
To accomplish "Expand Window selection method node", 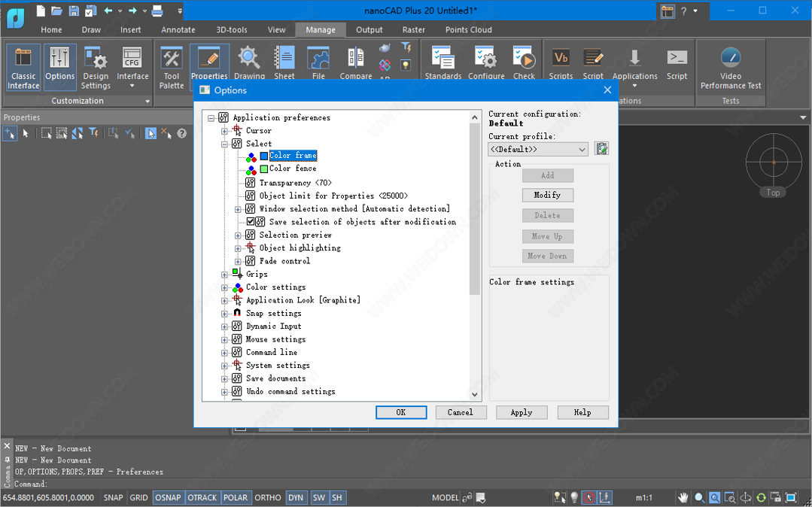I will tap(238, 209).
